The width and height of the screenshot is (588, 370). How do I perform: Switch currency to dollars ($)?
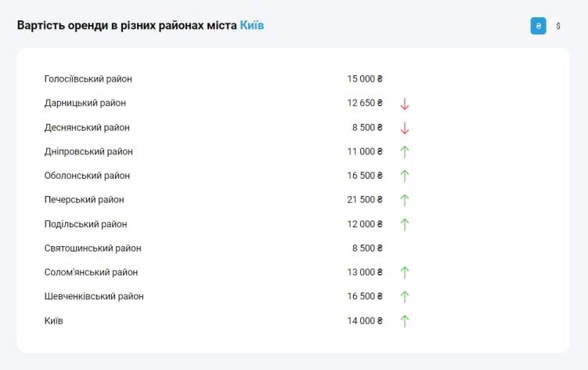coord(558,26)
